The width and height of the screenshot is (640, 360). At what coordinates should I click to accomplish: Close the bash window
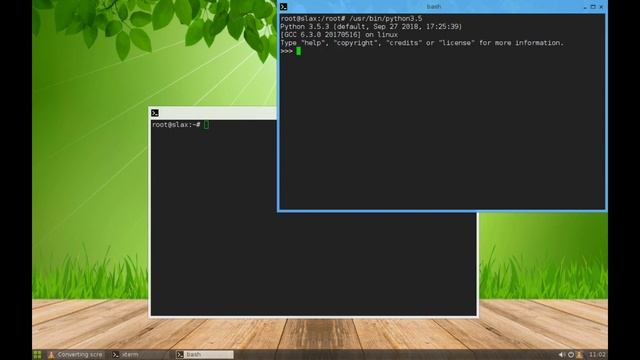pyautogui.click(x=601, y=7)
